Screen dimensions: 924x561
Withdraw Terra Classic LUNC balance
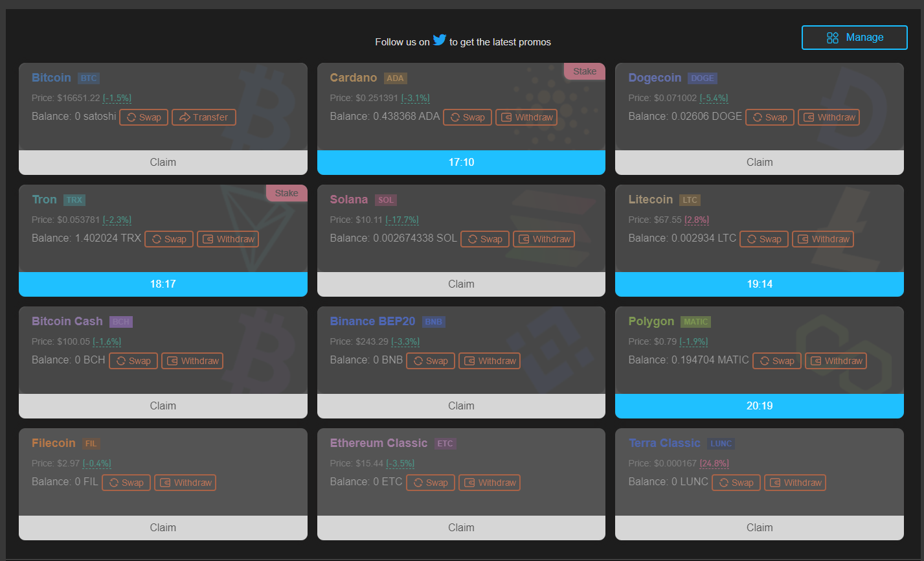(x=795, y=483)
